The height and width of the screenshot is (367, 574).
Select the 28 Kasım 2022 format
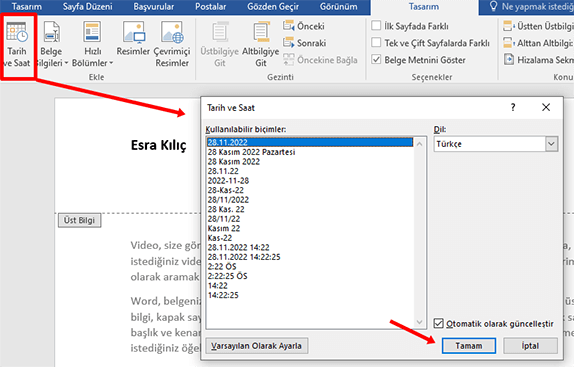point(310,161)
